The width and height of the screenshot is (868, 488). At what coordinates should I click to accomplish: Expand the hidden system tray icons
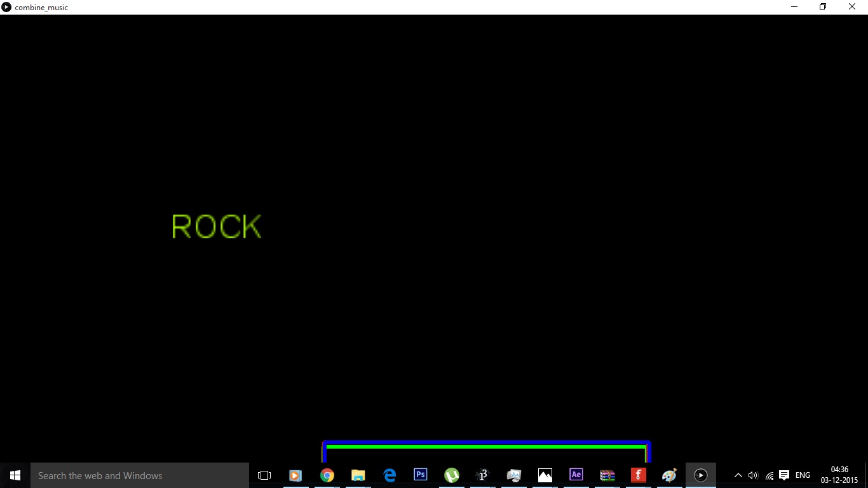tap(738, 475)
